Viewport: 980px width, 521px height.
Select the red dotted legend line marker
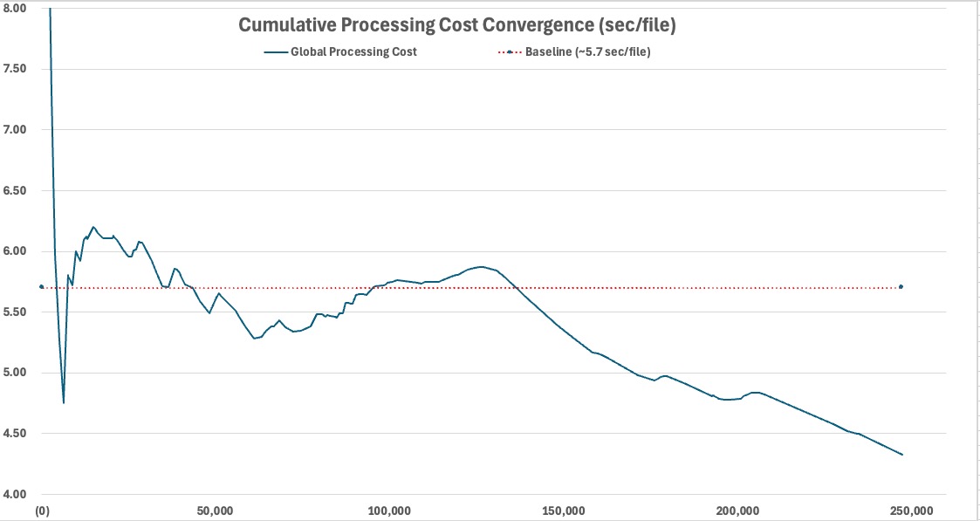(508, 52)
